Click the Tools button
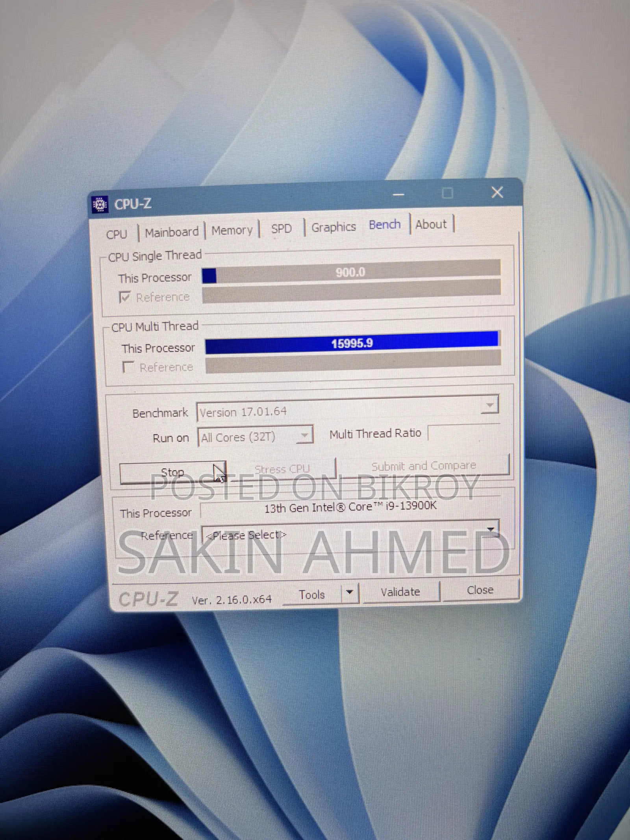The image size is (630, 840). 312,594
